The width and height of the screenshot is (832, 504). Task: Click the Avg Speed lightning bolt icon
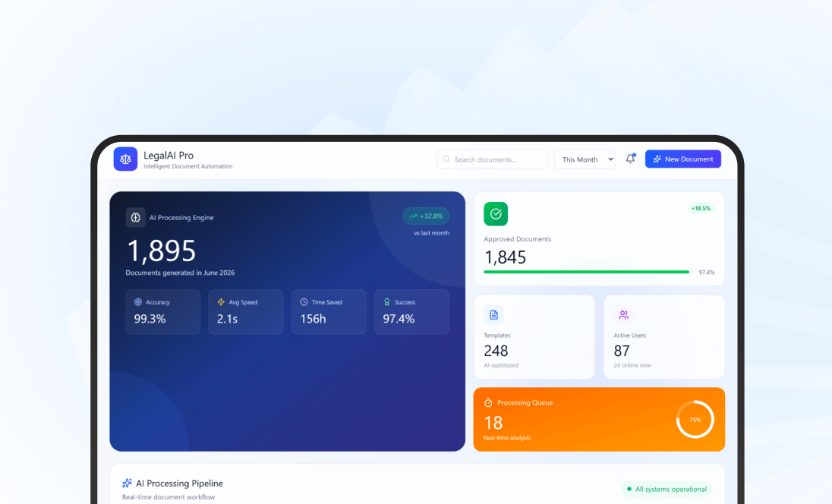click(220, 301)
